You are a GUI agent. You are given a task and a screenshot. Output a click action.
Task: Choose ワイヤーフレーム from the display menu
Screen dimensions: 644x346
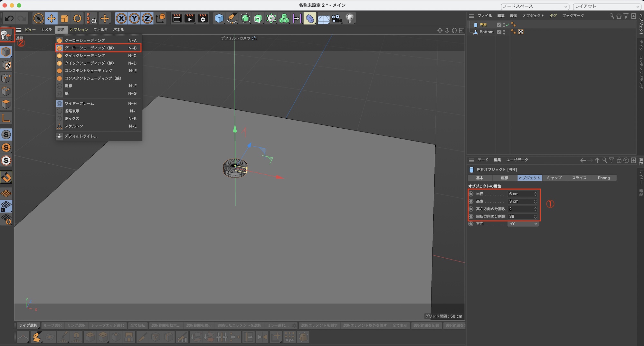click(79, 104)
